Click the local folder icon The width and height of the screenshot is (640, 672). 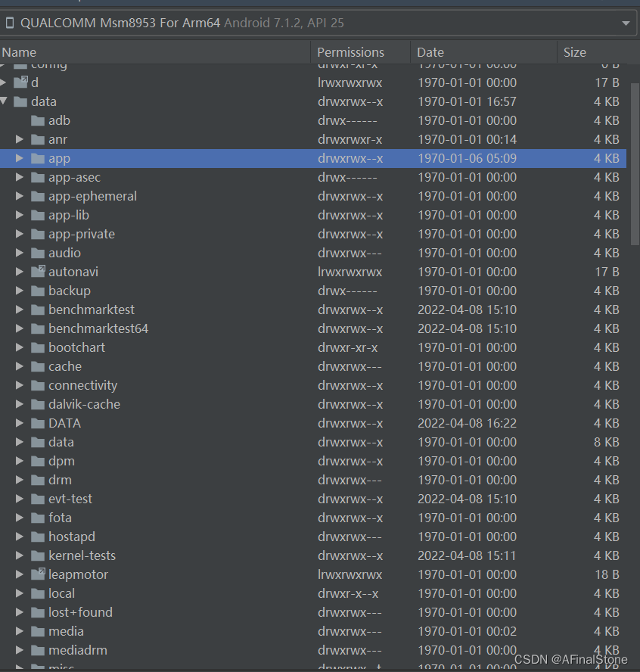(38, 593)
